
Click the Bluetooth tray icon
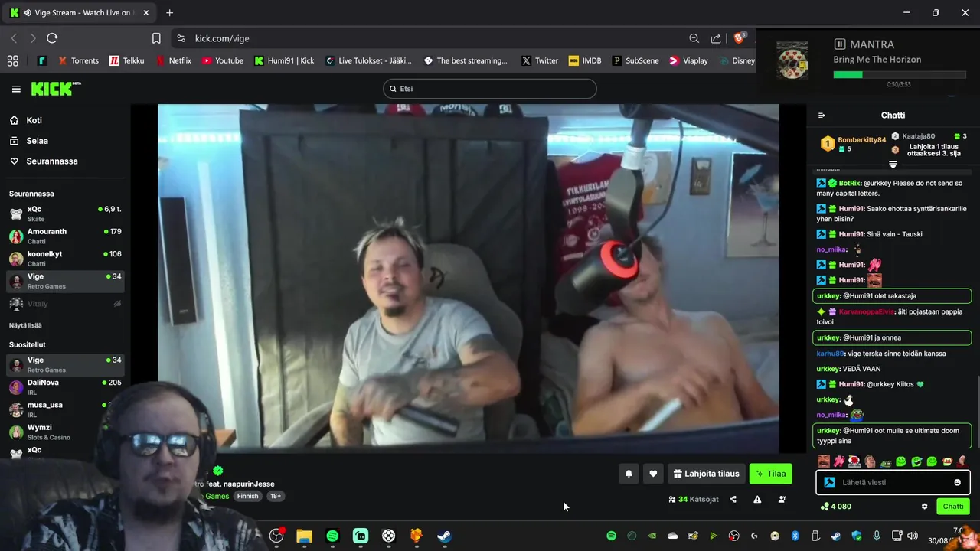[795, 536]
